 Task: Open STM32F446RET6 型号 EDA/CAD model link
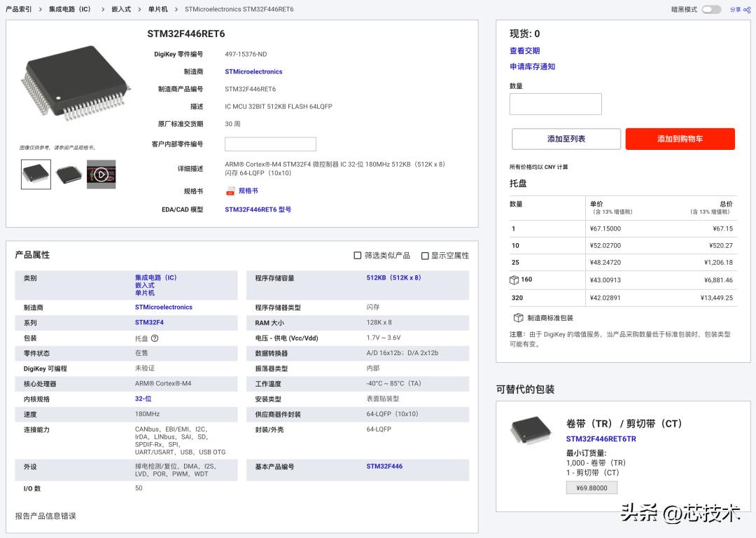[258, 209]
